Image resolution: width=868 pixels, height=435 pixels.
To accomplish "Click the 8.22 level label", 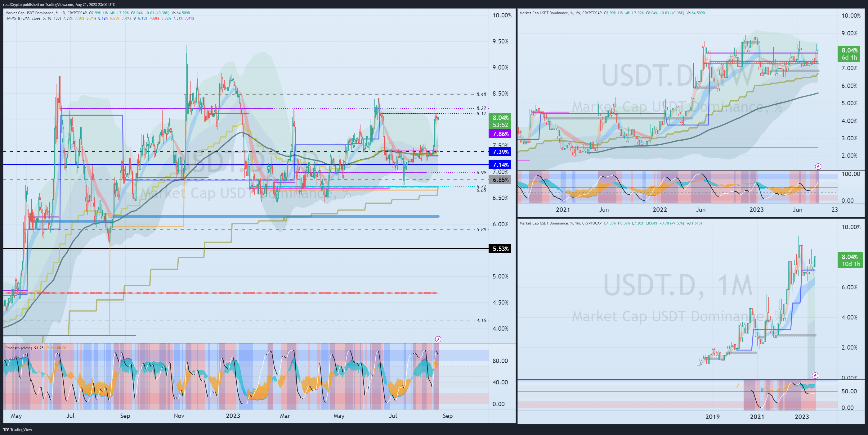I will coord(481,108).
